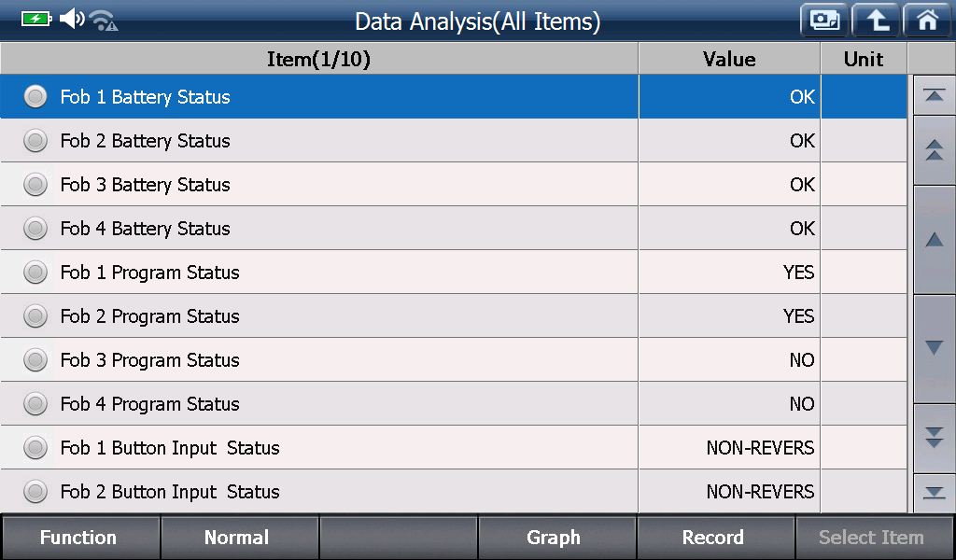
Task: Sort by the Value column header
Action: pyautogui.click(x=729, y=59)
